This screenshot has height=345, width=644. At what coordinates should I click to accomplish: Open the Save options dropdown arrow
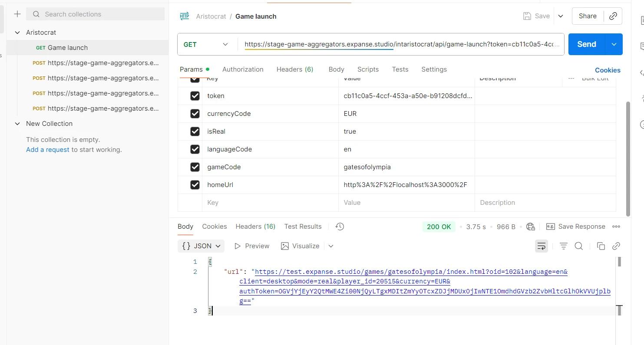[561, 16]
